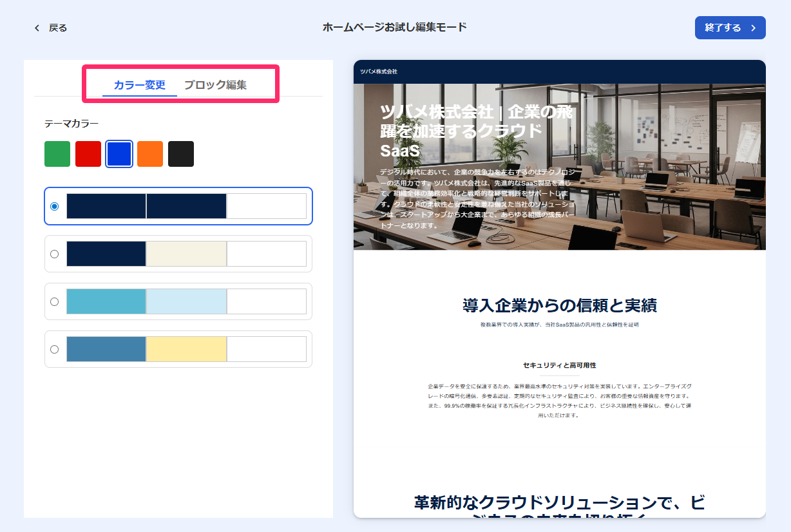Pick the black theme color swatch
Screen dimensions: 791x532
pos(181,154)
